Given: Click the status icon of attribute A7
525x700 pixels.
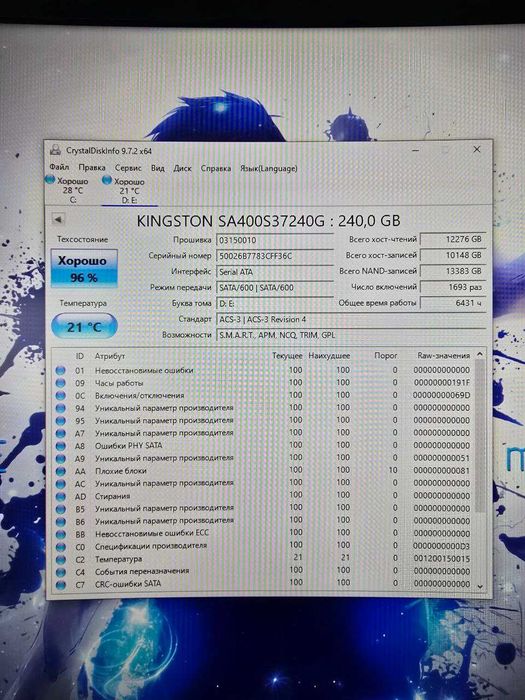Looking at the screenshot, I should click(x=61, y=433).
